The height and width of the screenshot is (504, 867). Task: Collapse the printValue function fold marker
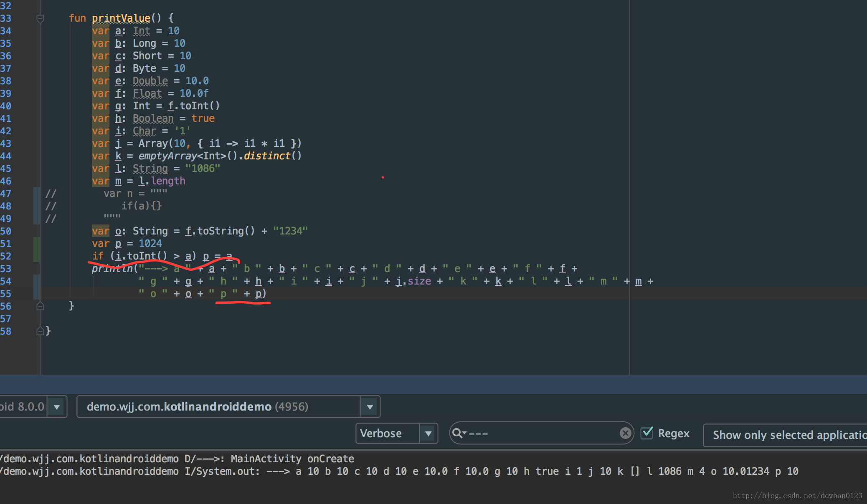click(40, 18)
